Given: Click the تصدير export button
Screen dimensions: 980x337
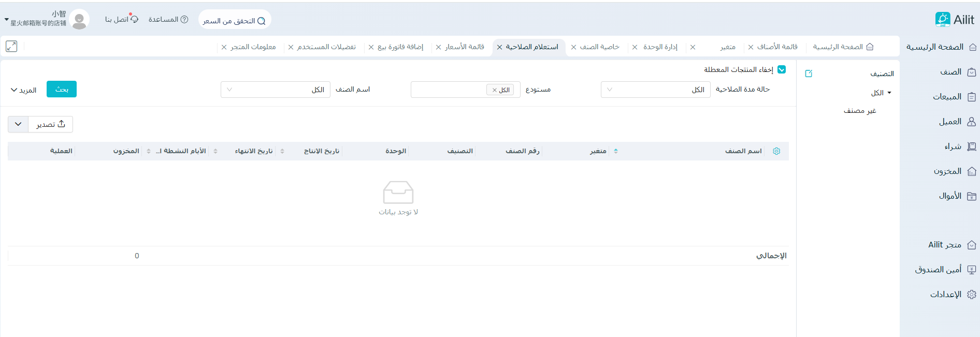Looking at the screenshot, I should pos(50,124).
